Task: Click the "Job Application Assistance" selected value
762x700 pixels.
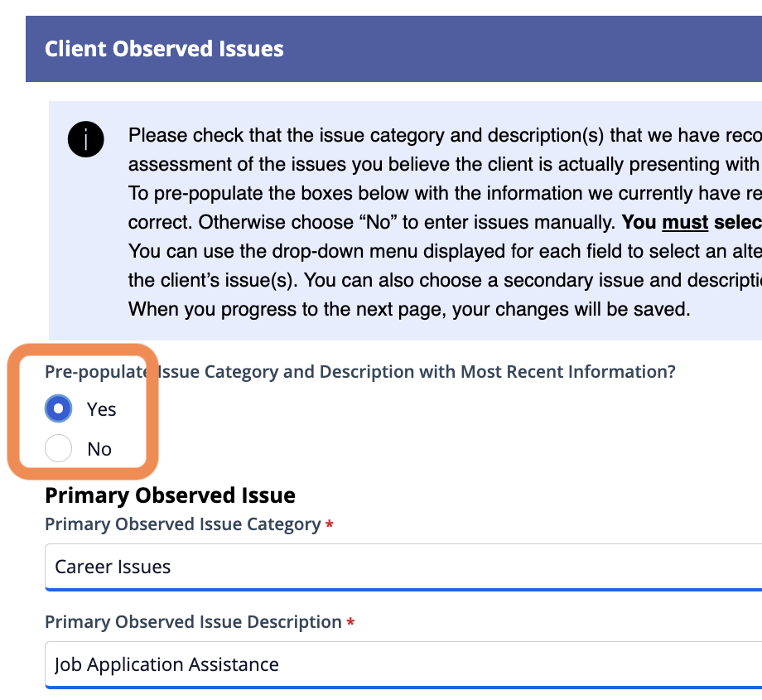Action: coord(166,664)
